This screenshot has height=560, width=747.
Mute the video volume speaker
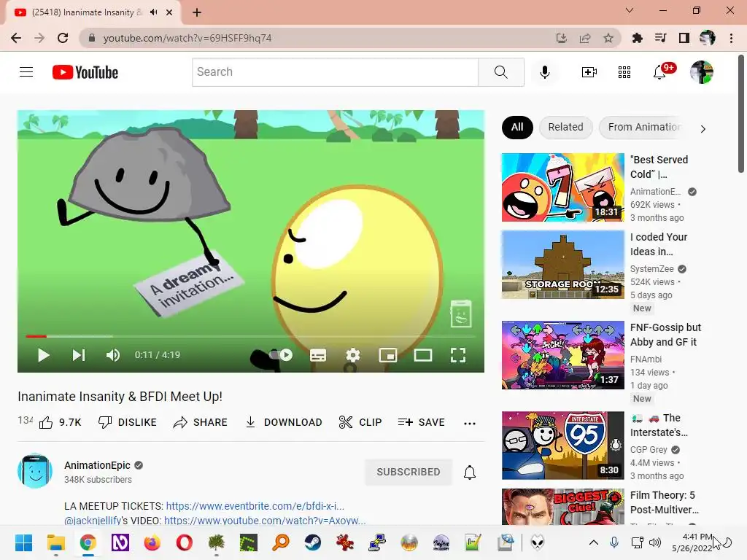[x=113, y=355]
